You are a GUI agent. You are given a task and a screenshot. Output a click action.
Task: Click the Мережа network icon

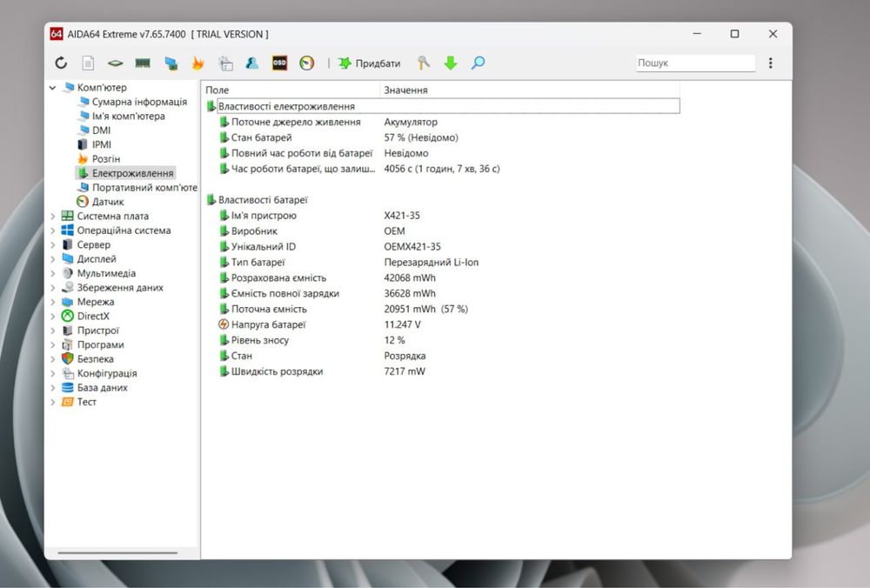click(68, 302)
